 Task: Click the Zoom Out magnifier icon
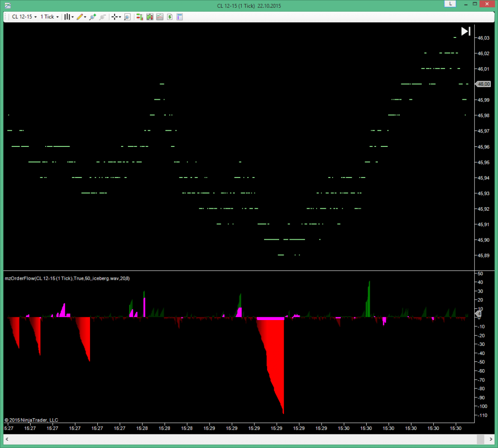click(102, 17)
